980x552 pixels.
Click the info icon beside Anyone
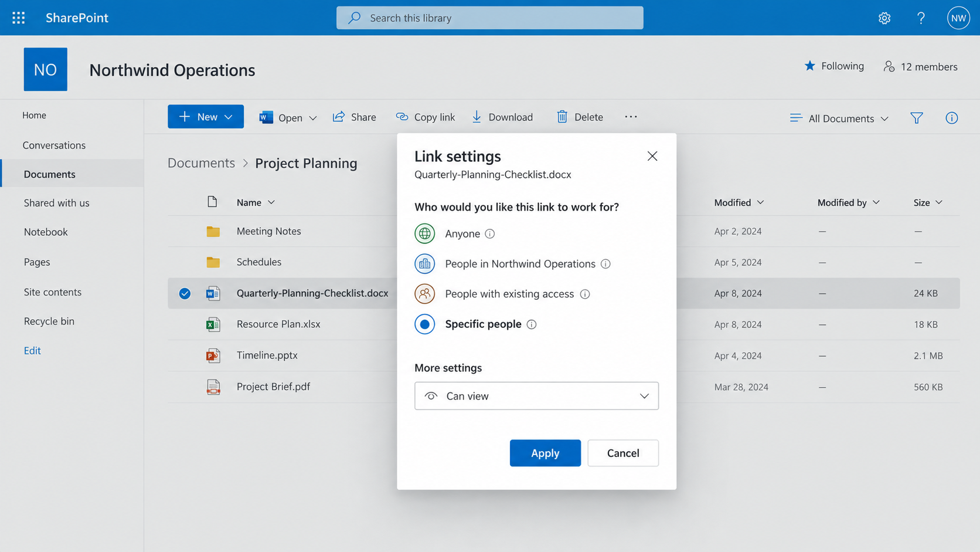click(x=489, y=233)
